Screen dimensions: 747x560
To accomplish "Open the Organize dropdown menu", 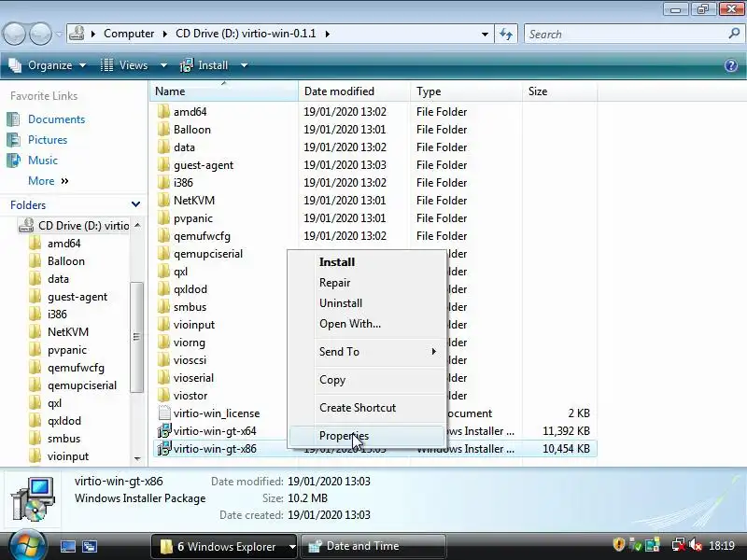I will (x=48, y=65).
